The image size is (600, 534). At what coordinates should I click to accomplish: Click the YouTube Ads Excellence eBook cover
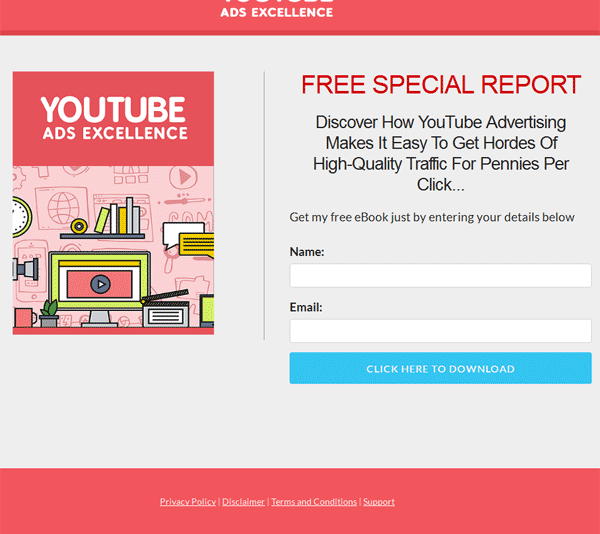pos(113,203)
